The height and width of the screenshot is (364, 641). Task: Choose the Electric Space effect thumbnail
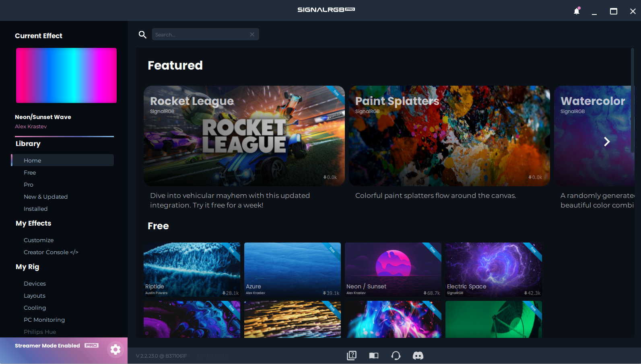[x=493, y=269]
